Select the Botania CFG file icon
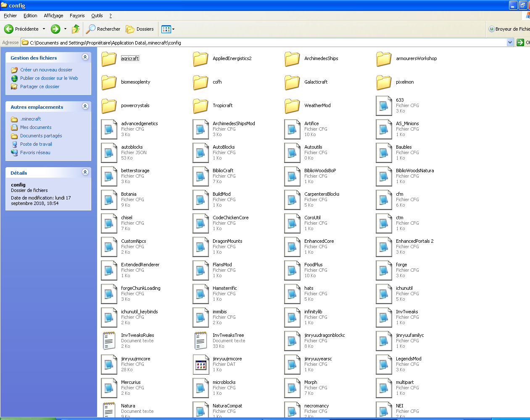This screenshot has width=530, height=420. (109, 200)
